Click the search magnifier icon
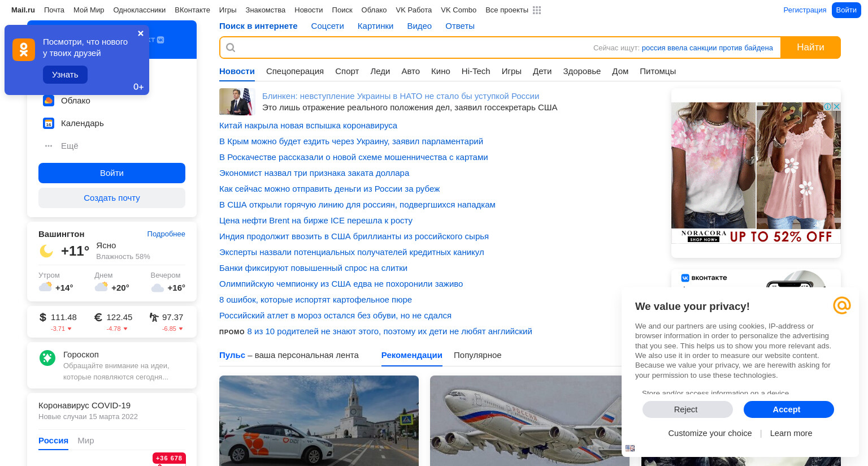This screenshot has width=868, height=466. coord(231,48)
